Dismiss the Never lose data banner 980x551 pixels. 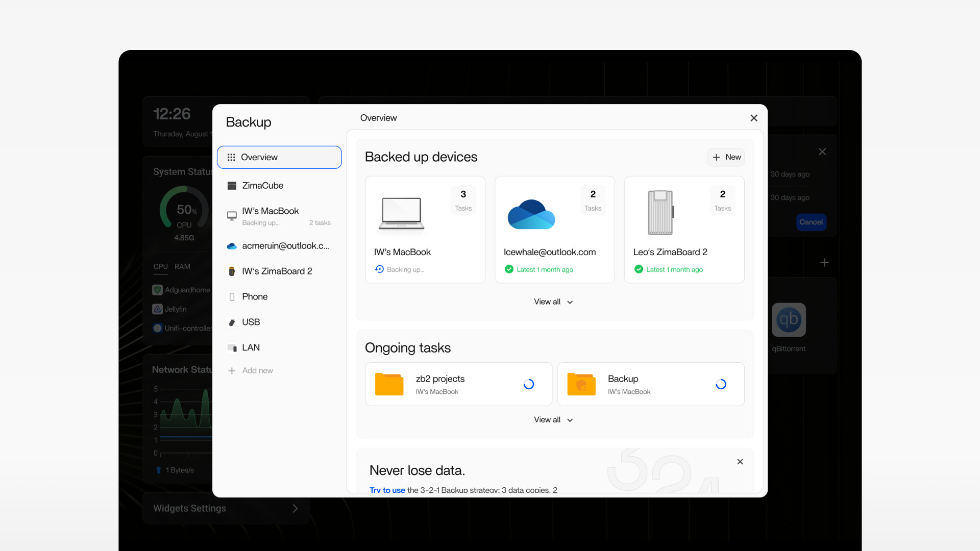(740, 462)
